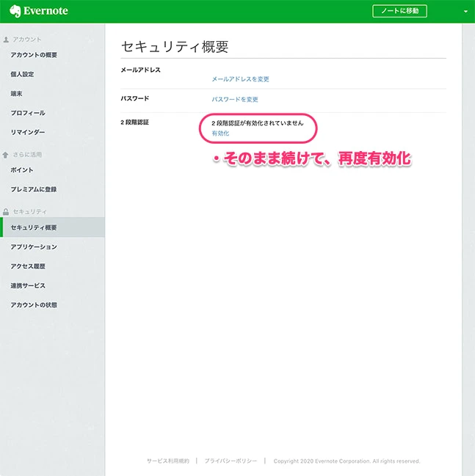Click the パスワードを変更 link
Viewport: 475px width, 476px height.
[235, 99]
